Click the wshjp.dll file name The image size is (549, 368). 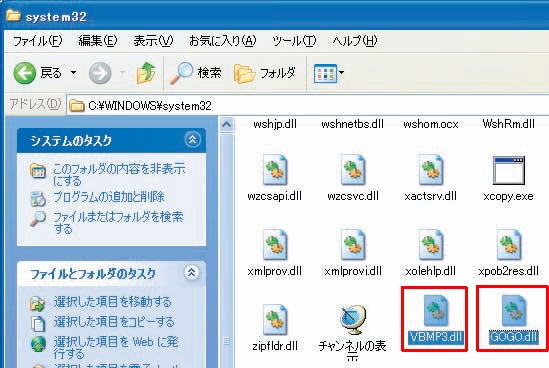tap(275, 124)
